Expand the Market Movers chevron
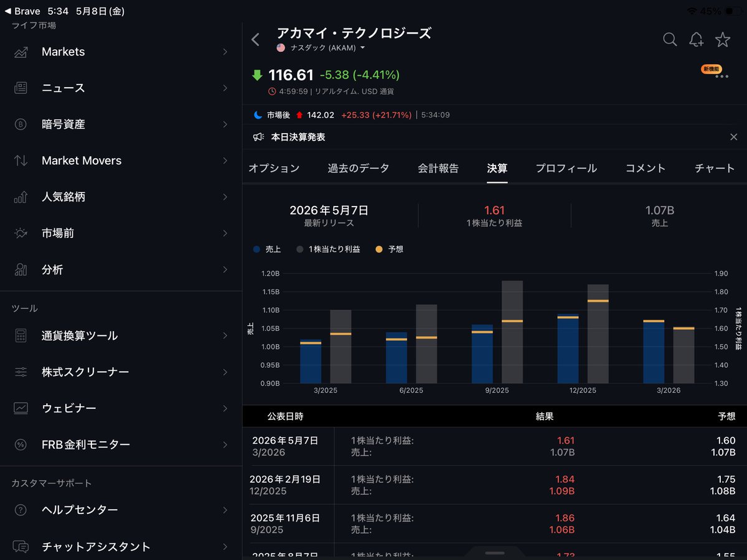 (x=225, y=161)
